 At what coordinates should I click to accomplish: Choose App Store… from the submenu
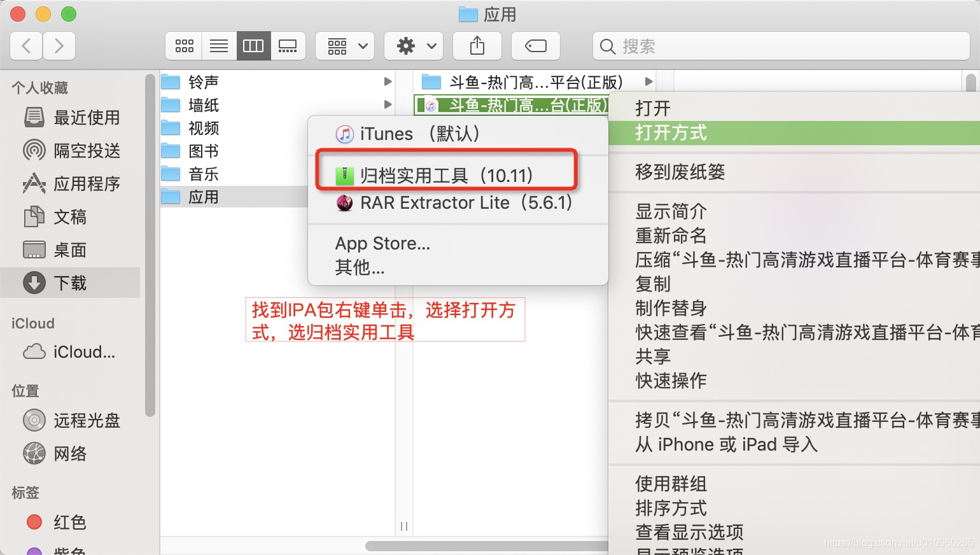(458, 243)
